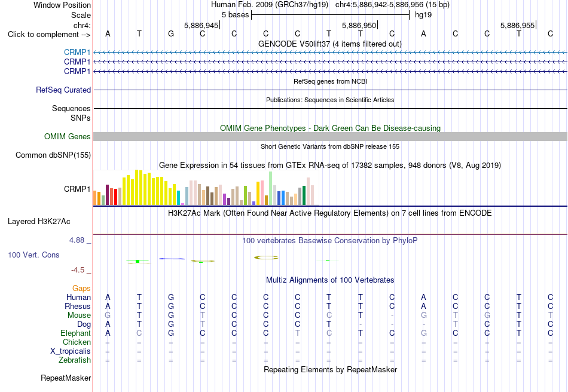Click the Gaps label in Multiz alignment
Viewport: 568px width, 392px height.
[x=81, y=288]
